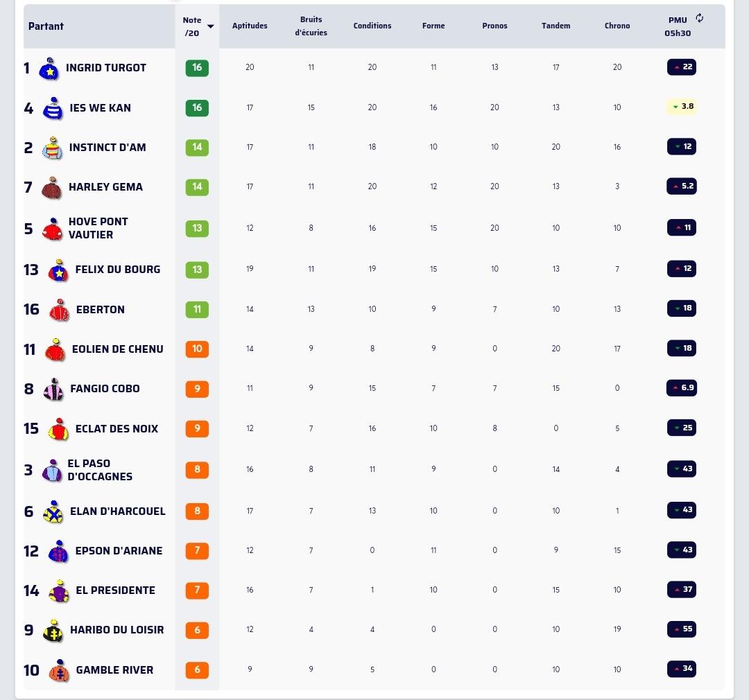Open the horse name INSTINCT D'AM
The image size is (749, 700).
pos(107,147)
